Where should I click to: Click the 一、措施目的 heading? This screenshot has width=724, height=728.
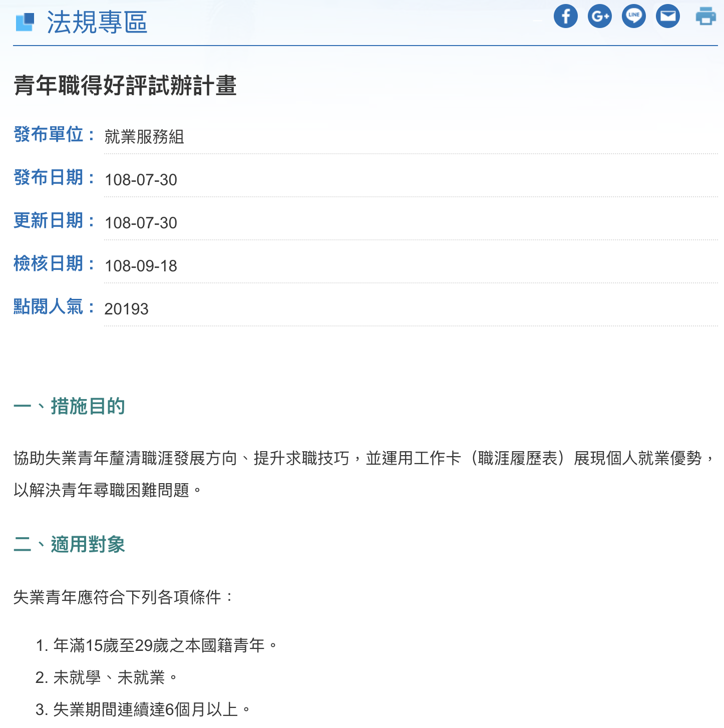pos(69,406)
